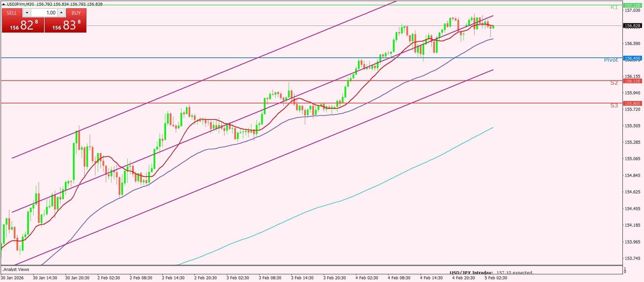Click the green 157.100 price tag
Viewport: 644px width, 282px height.
(632, 5)
